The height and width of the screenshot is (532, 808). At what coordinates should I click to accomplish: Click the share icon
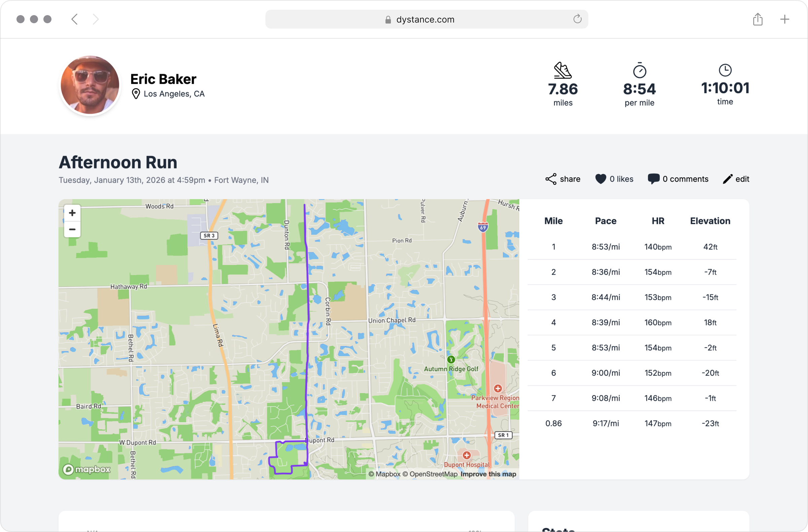click(x=551, y=179)
